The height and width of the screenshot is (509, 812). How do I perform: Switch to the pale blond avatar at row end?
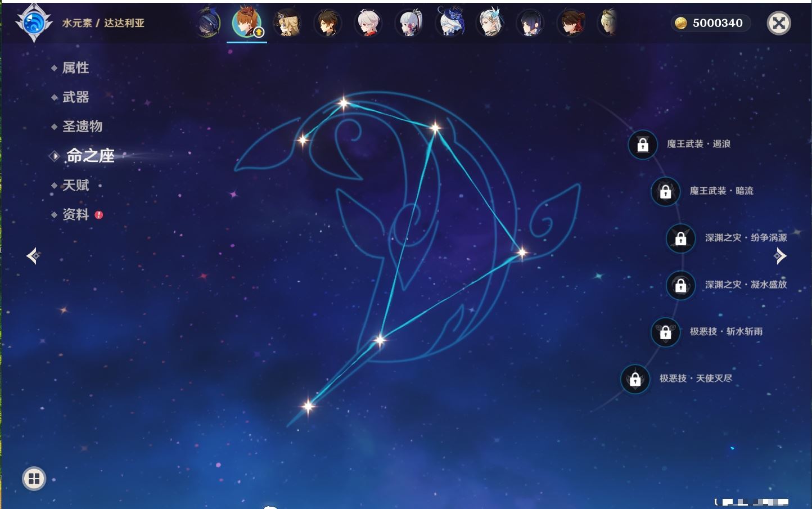[x=607, y=23]
